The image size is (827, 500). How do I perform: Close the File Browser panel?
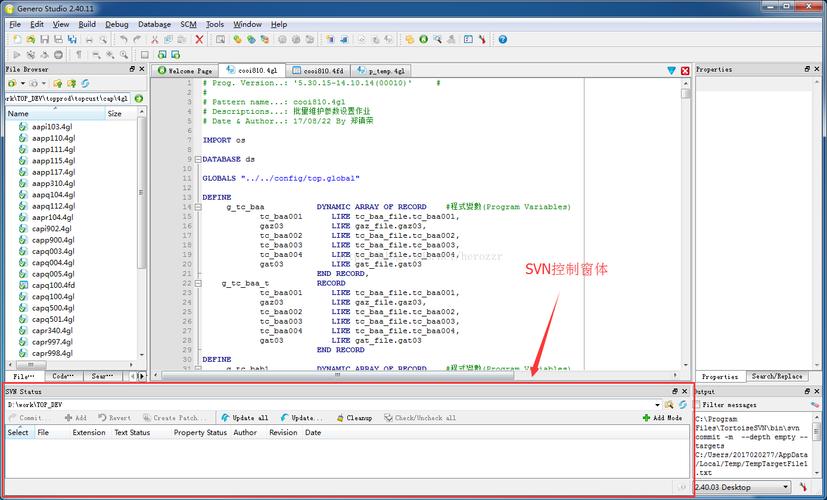click(141, 69)
